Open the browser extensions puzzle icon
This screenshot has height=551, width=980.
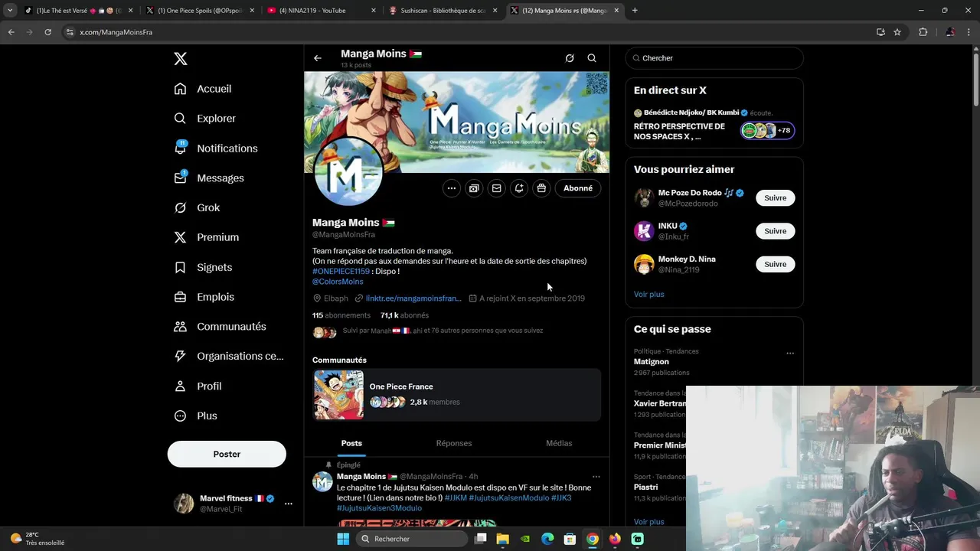923,32
